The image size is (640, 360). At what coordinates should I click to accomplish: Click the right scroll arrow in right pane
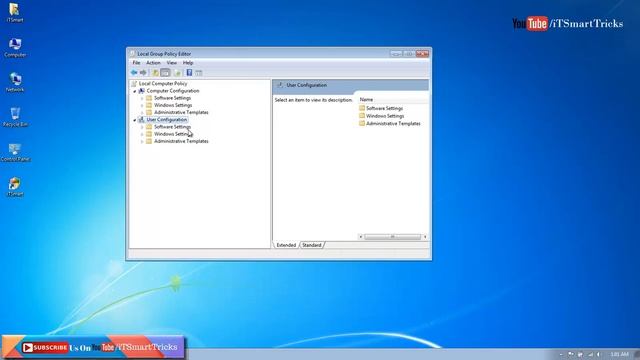pyautogui.click(x=425, y=237)
